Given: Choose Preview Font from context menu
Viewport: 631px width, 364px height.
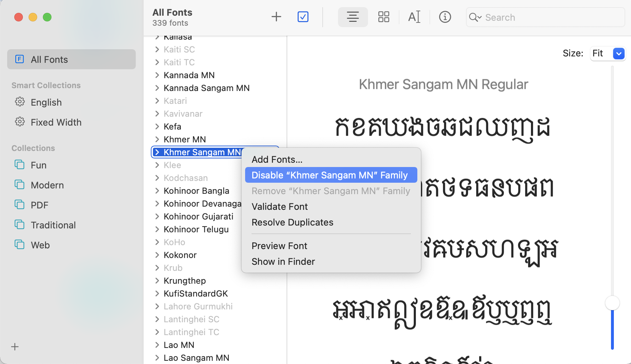Looking at the screenshot, I should click(331, 246).
